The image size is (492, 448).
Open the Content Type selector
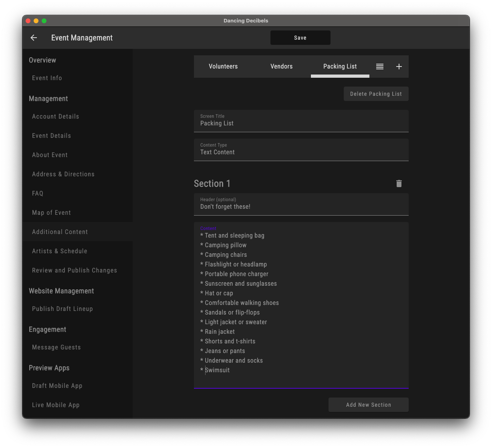click(x=301, y=150)
